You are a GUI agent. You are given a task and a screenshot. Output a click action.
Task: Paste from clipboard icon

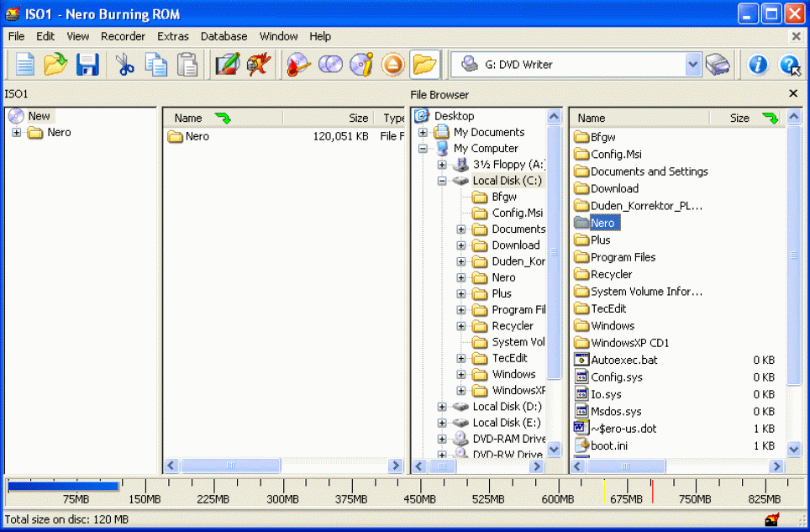(x=187, y=64)
